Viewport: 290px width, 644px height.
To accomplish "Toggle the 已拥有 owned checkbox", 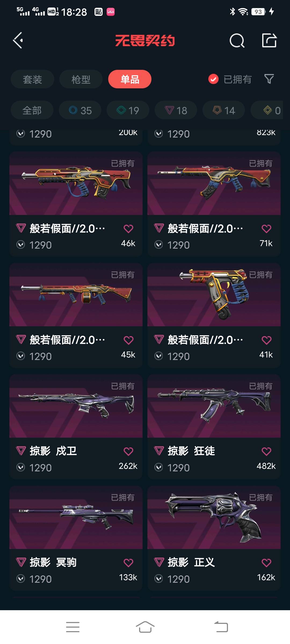I will pyautogui.click(x=213, y=79).
